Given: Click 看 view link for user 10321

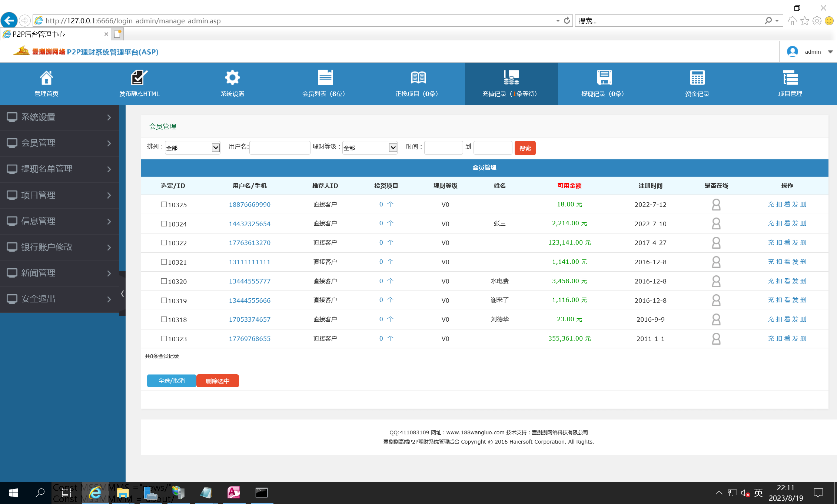Looking at the screenshot, I should pos(787,262).
